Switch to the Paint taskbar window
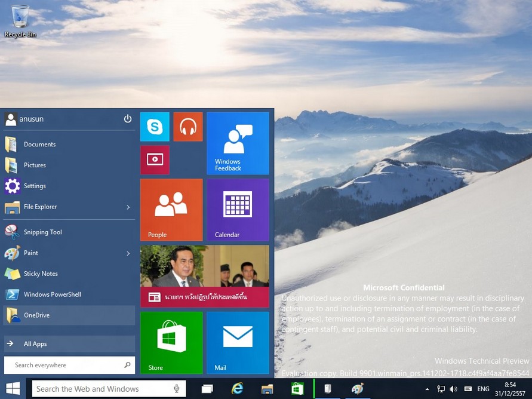The image size is (532, 399). (x=358, y=389)
